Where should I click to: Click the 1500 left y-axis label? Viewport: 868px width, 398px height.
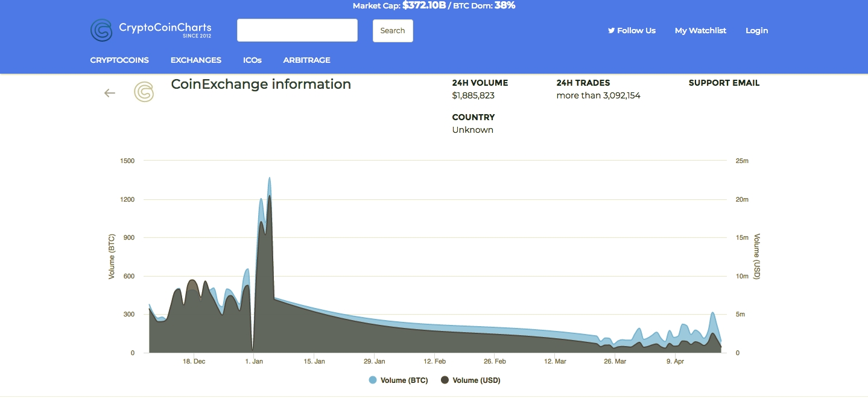127,161
